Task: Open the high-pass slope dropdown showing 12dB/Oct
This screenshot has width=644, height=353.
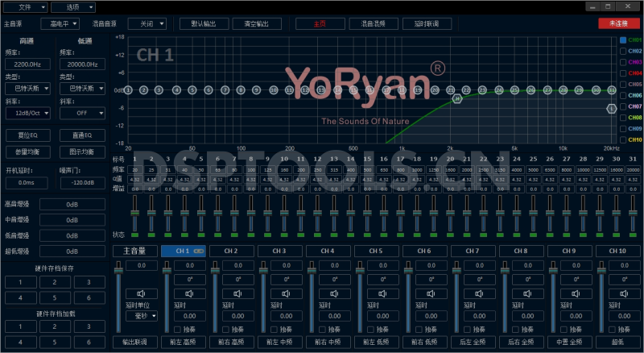Action: click(27, 113)
